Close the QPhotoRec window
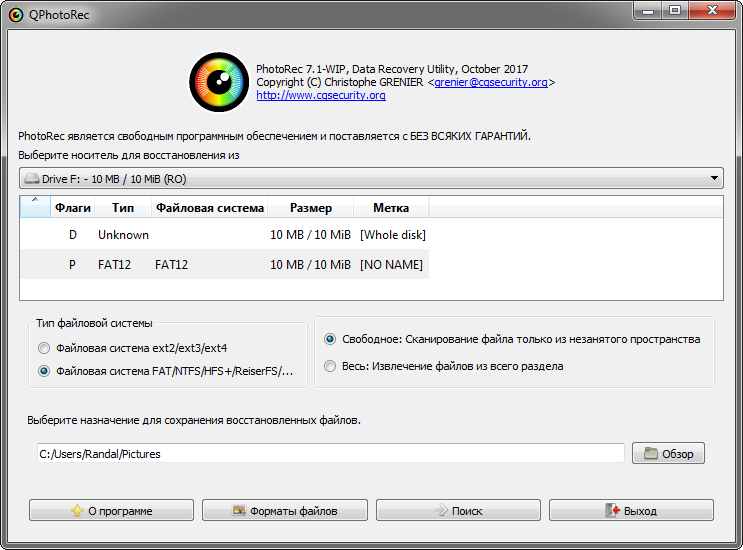Viewport: 743px width, 550px height. [712, 10]
